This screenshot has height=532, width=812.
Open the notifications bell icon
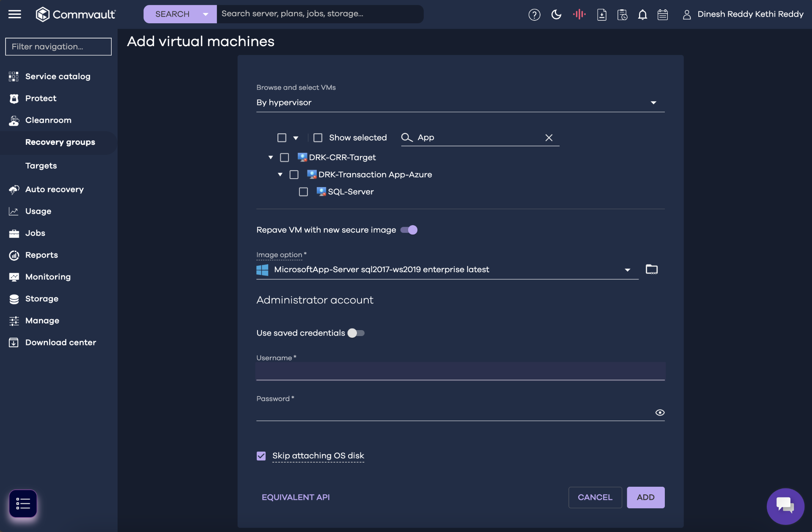642,15
